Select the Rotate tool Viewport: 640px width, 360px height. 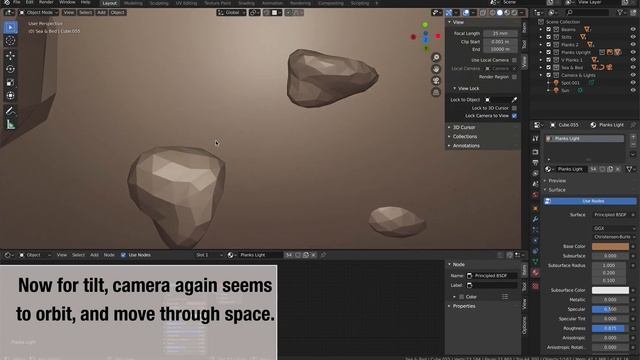coord(11,69)
